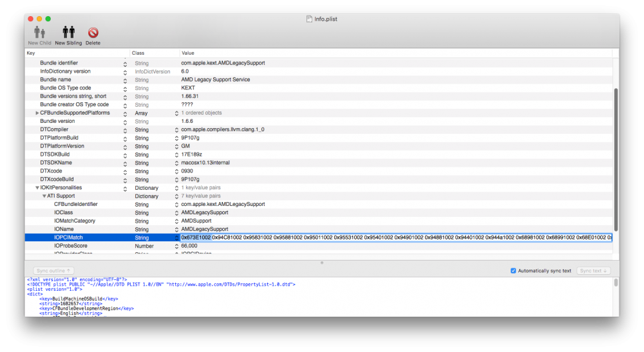Select the InfoDictionary version row
644x352 pixels.
tap(319, 71)
